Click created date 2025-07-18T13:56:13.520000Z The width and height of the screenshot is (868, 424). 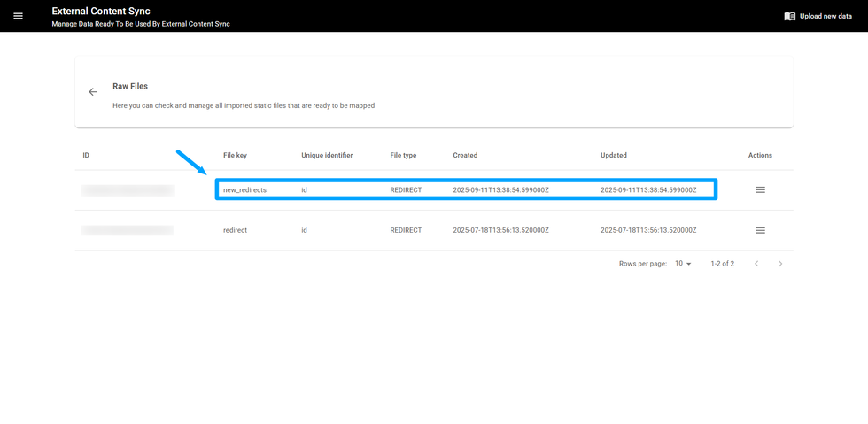(501, 230)
